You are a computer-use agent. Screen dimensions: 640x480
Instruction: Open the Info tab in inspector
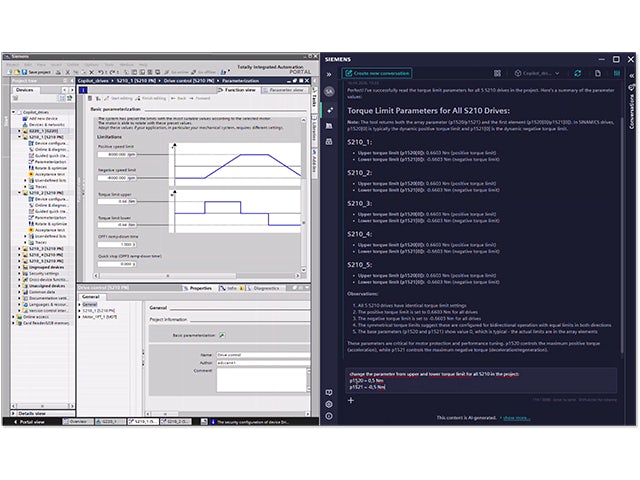231,288
